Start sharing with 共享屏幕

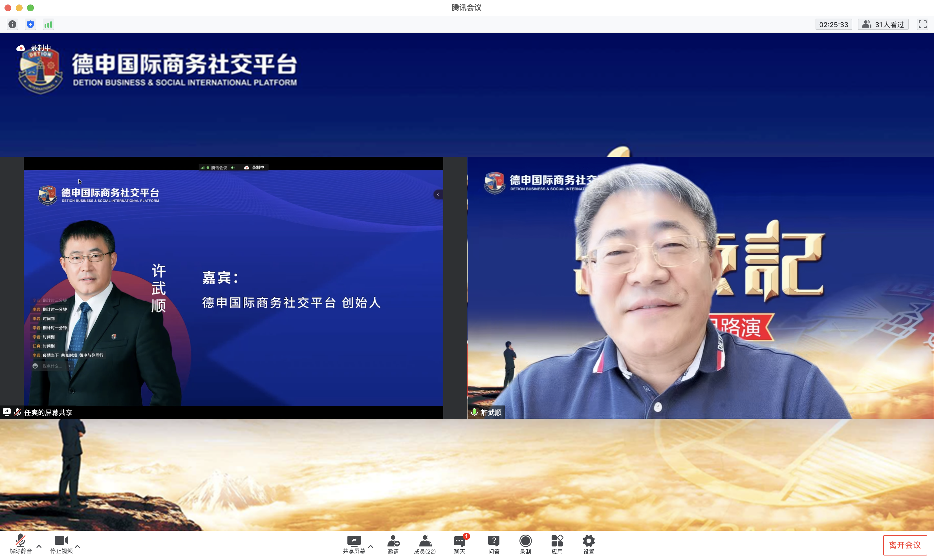coord(354,544)
